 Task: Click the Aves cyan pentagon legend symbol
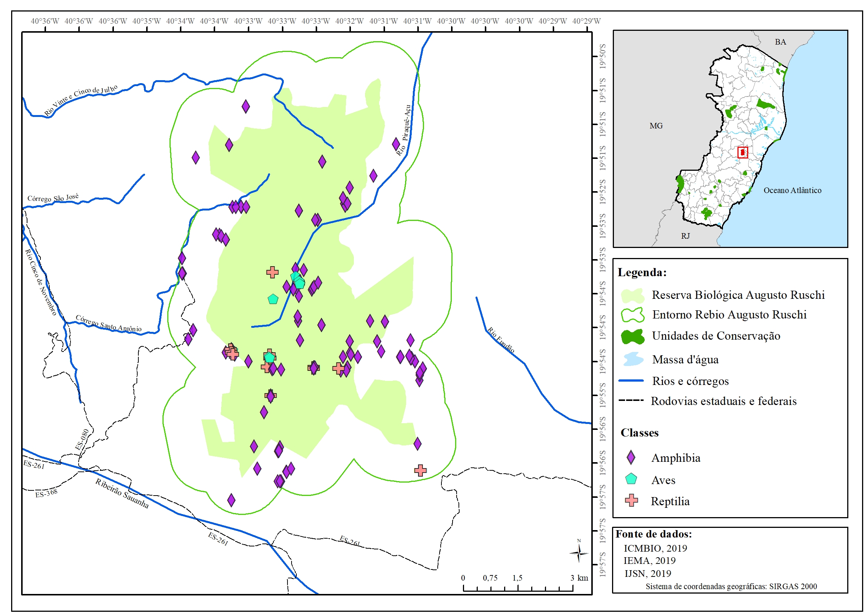(x=631, y=479)
